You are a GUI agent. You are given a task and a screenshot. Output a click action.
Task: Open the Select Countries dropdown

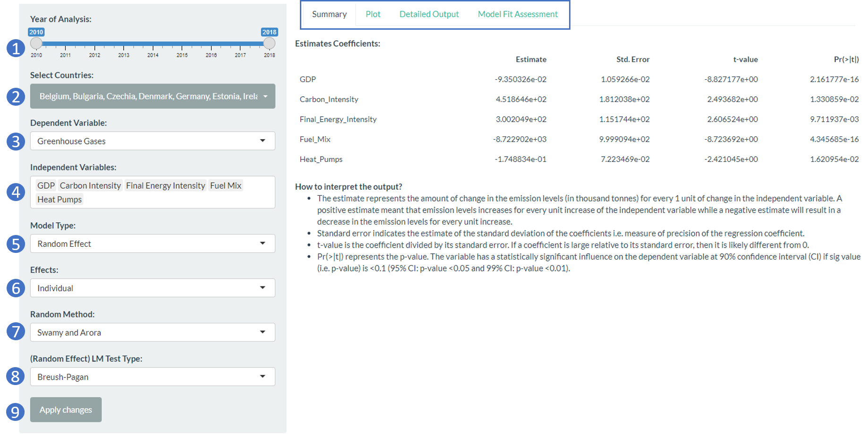point(153,96)
